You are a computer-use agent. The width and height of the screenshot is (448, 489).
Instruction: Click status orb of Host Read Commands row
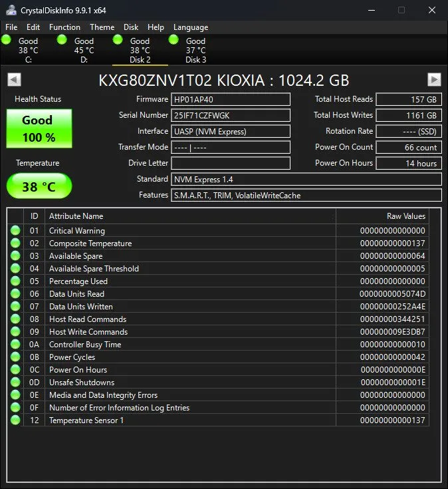15,319
